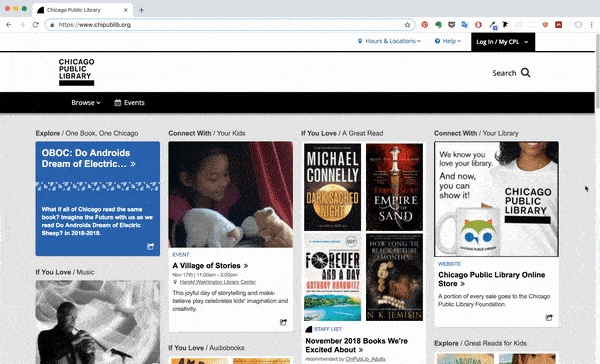Share the OBOC card via share icon
600x364 pixels.
coord(150,246)
